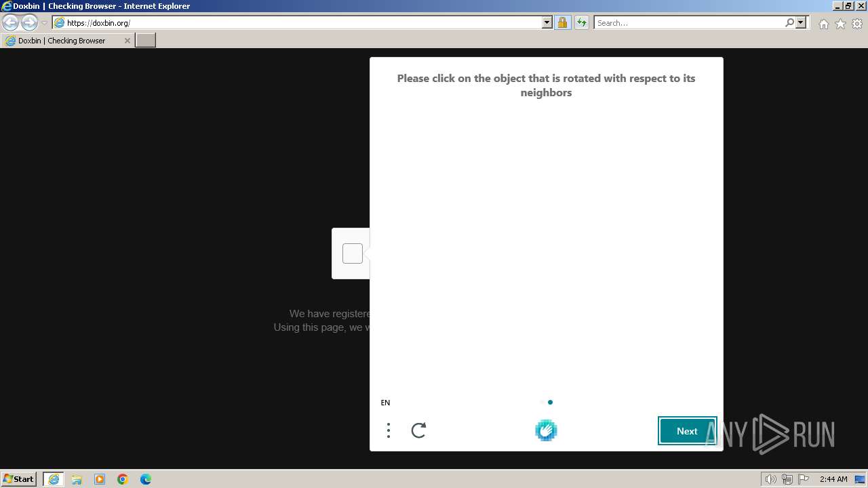Screen dimensions: 868x488
Task: Click the captcha instruction text
Action: click(546, 85)
